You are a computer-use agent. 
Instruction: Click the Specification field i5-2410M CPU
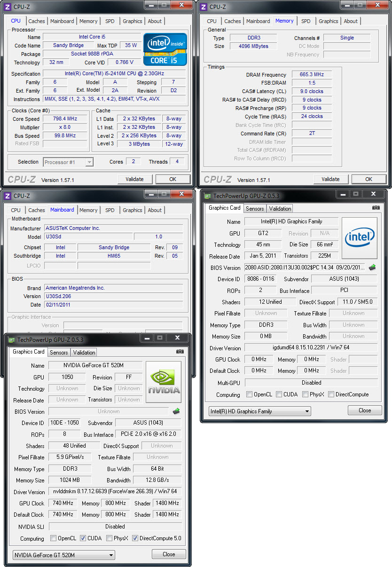[x=114, y=74]
